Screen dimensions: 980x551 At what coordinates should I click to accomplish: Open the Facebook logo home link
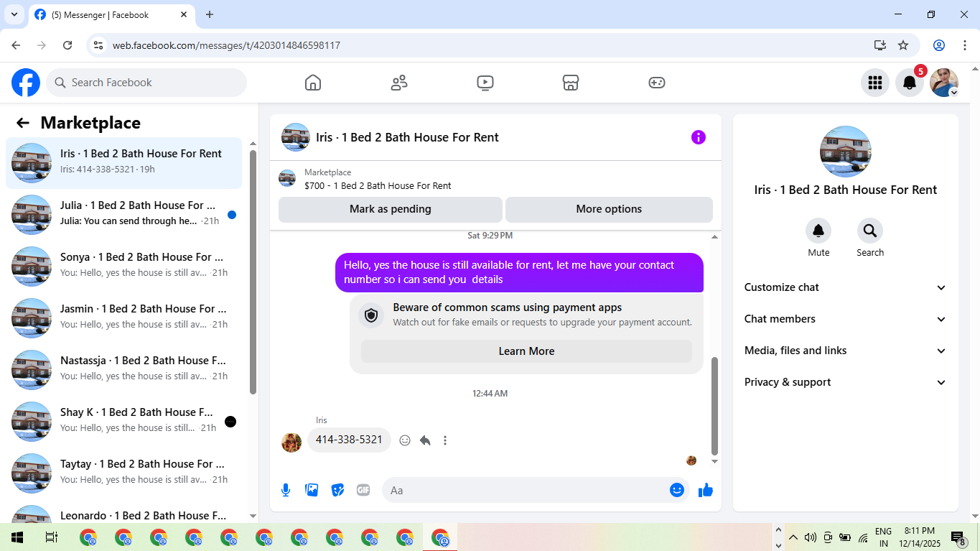(26, 83)
